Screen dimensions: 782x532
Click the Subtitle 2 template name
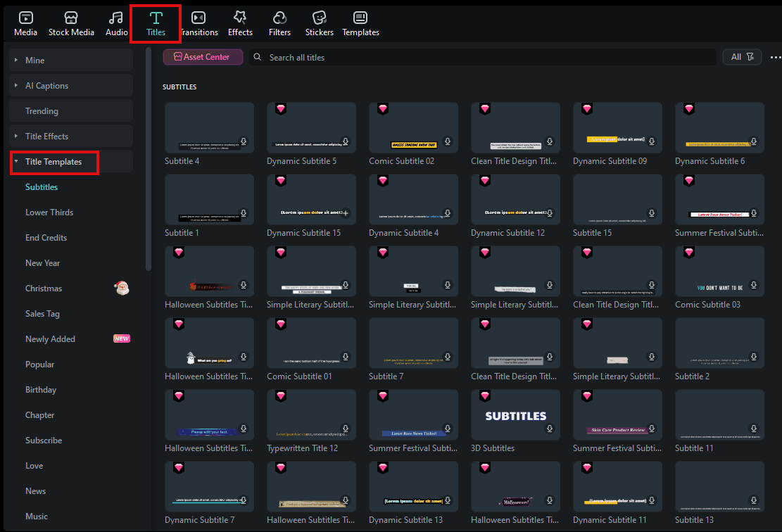coord(692,376)
